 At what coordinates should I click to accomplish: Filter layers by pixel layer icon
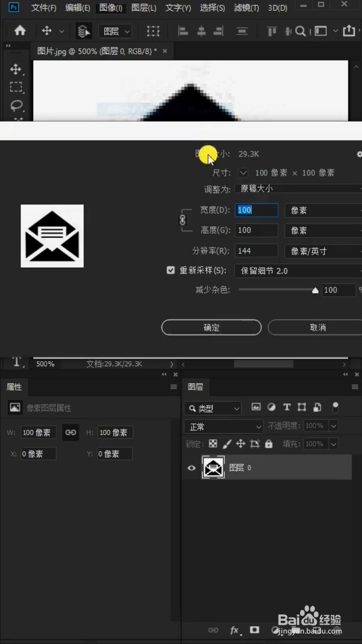pyautogui.click(x=256, y=408)
